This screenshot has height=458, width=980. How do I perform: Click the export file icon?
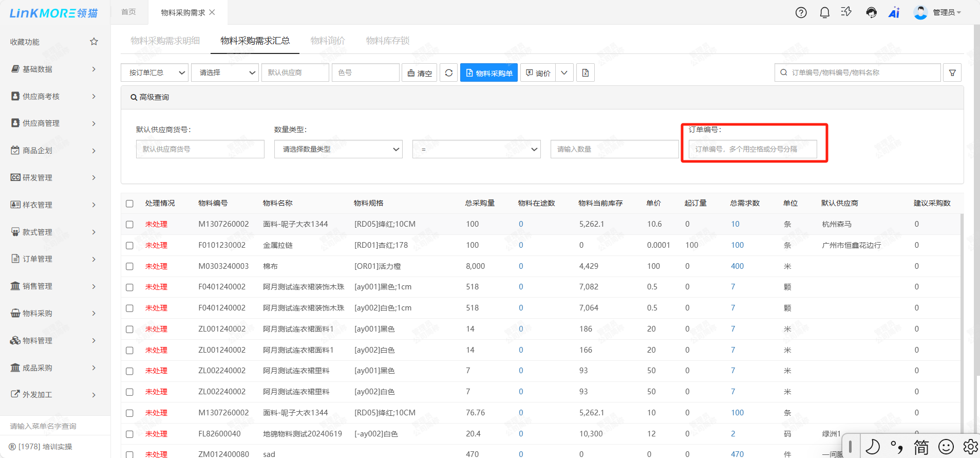tap(585, 73)
